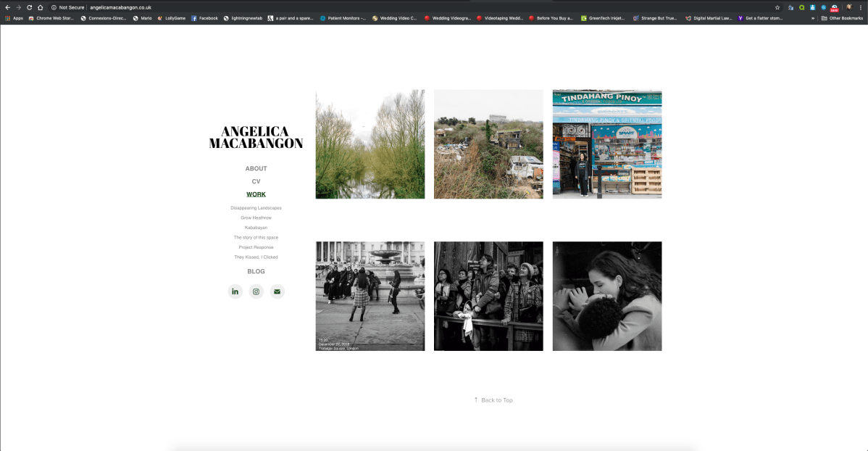Select the WORK navigation menu item
This screenshot has width=868, height=451.
tap(256, 194)
